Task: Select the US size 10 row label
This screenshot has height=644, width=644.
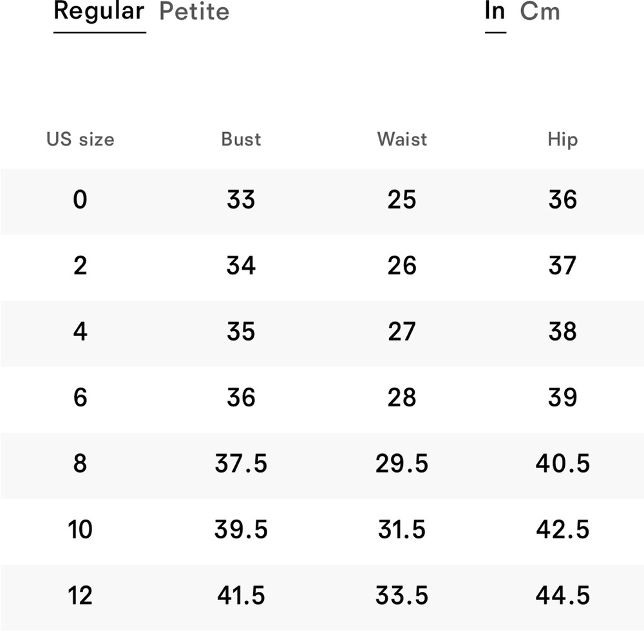Action: point(80,529)
